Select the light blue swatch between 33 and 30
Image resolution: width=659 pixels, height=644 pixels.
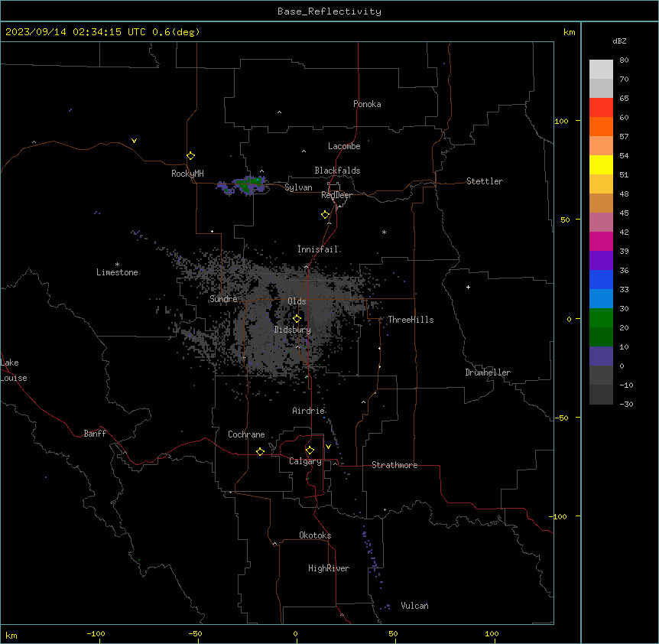pyautogui.click(x=601, y=298)
